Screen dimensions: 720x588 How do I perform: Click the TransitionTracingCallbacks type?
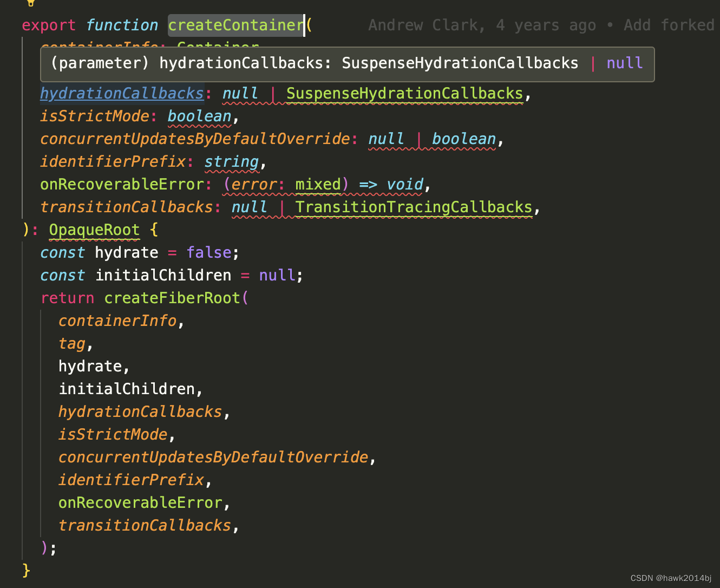coord(414,207)
